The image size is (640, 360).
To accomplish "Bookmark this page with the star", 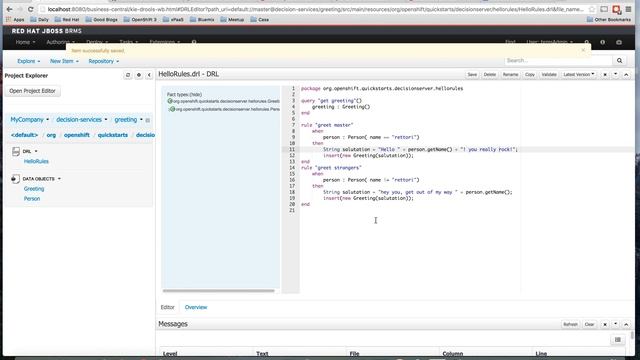I will [592, 9].
